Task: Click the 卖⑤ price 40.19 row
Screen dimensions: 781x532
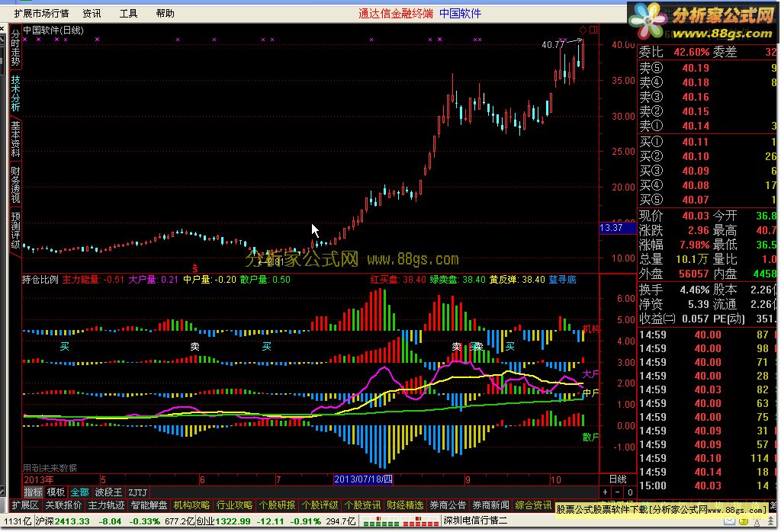Action: (x=709, y=68)
